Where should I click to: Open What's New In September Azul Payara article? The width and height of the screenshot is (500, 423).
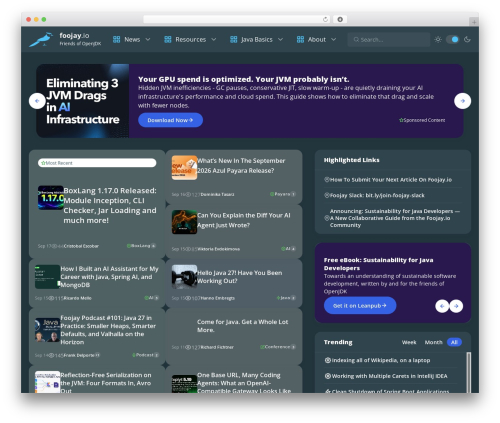pos(241,166)
